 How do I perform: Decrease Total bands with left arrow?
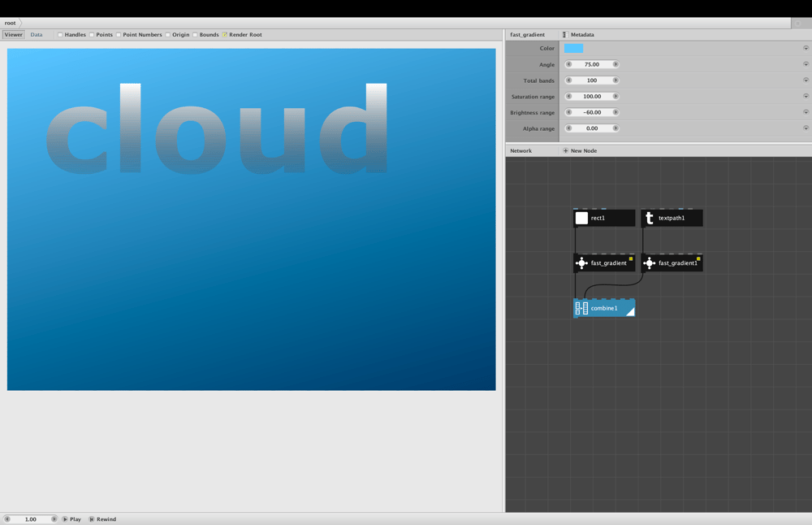click(x=568, y=80)
